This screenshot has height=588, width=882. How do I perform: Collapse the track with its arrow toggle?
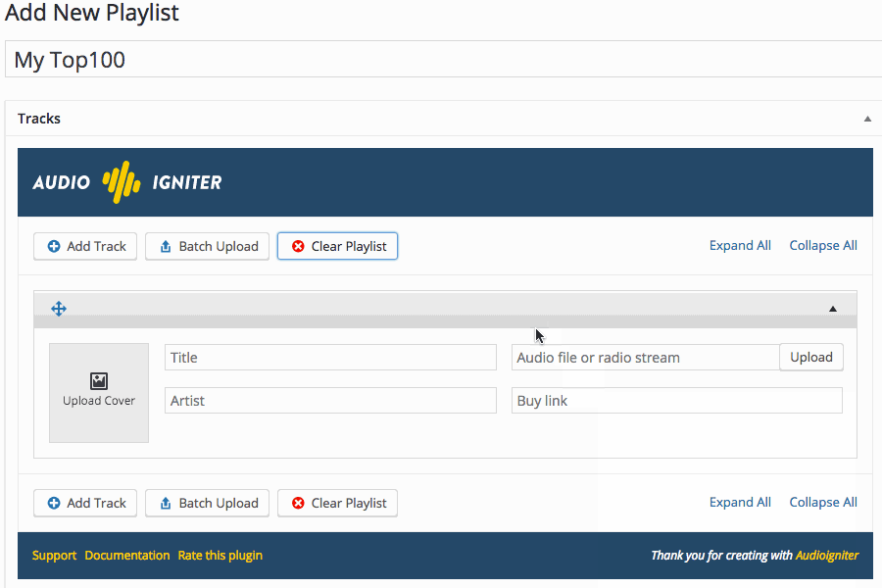[x=833, y=309]
